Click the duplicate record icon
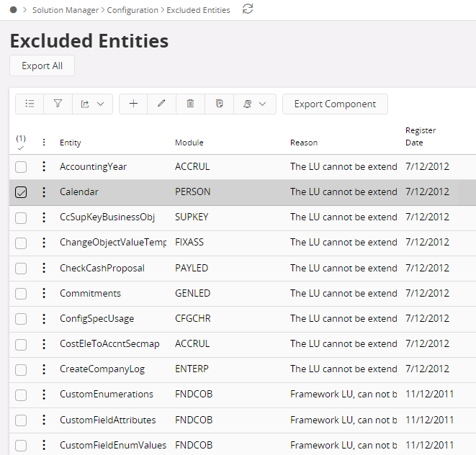 219,104
